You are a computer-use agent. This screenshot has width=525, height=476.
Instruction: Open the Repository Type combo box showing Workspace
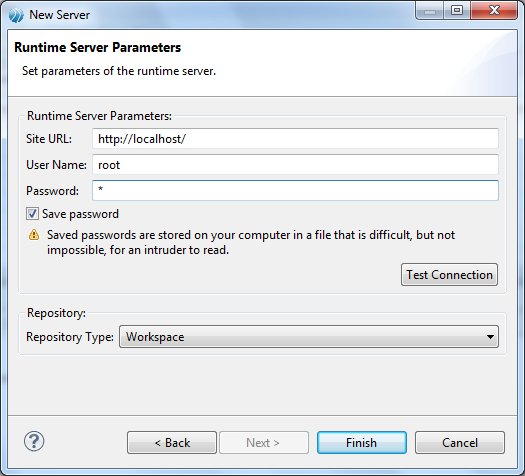coord(309,337)
